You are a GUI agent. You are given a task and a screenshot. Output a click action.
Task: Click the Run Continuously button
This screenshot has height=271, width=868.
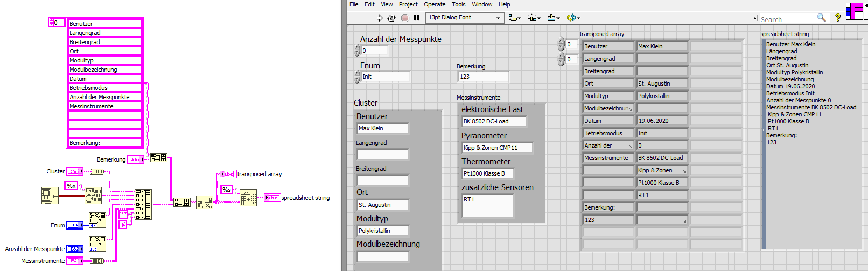[x=391, y=18]
